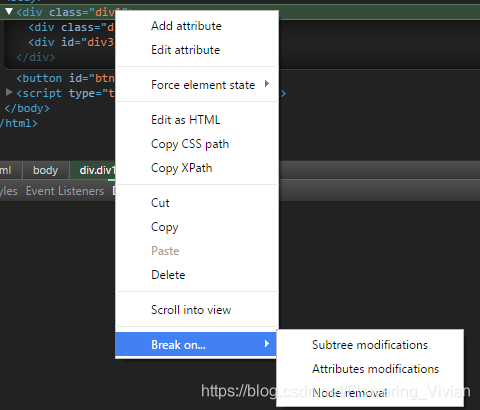Viewport: 480px width, 410px height.
Task: Select Node removal breakpoint
Action: [x=370, y=393]
